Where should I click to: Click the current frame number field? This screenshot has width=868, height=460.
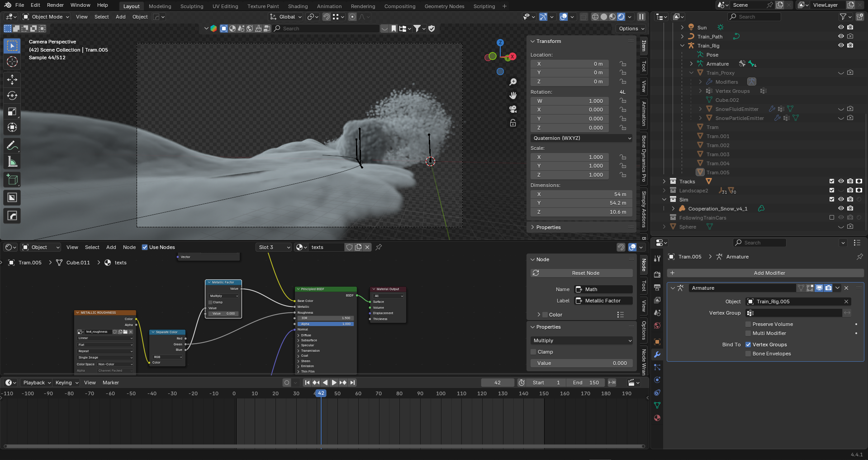click(497, 383)
